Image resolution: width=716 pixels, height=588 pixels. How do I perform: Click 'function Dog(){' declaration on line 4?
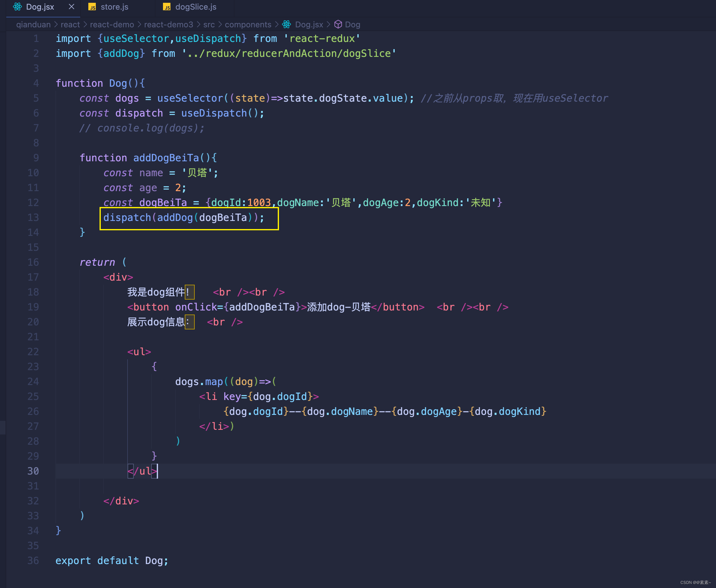(x=100, y=83)
